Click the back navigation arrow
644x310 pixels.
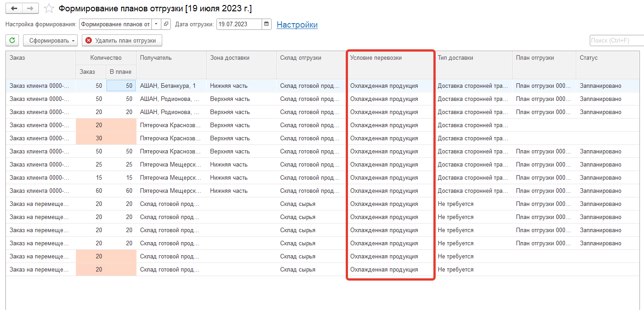point(14,9)
